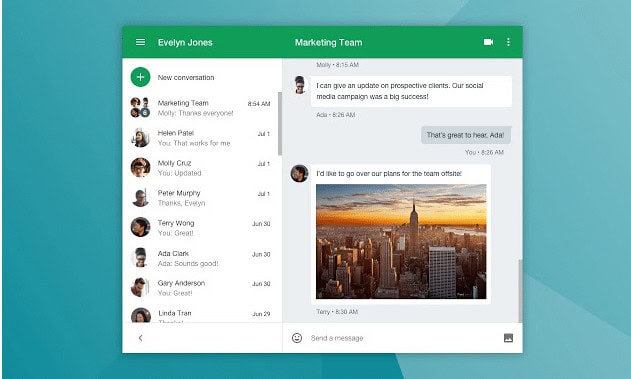The height and width of the screenshot is (379, 631).
Task: Click the attach image icon
Action: point(508,338)
